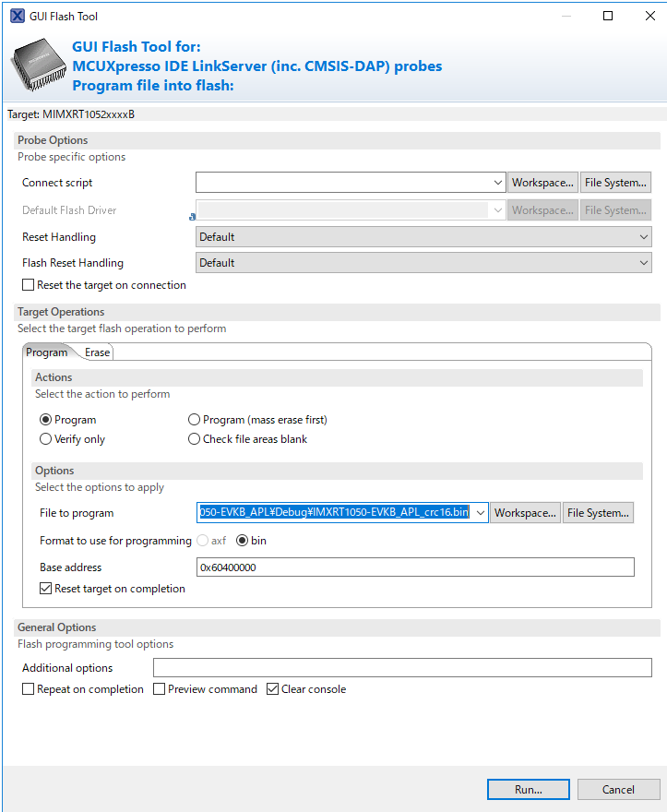Click the Flash programming tool options text

96,644
